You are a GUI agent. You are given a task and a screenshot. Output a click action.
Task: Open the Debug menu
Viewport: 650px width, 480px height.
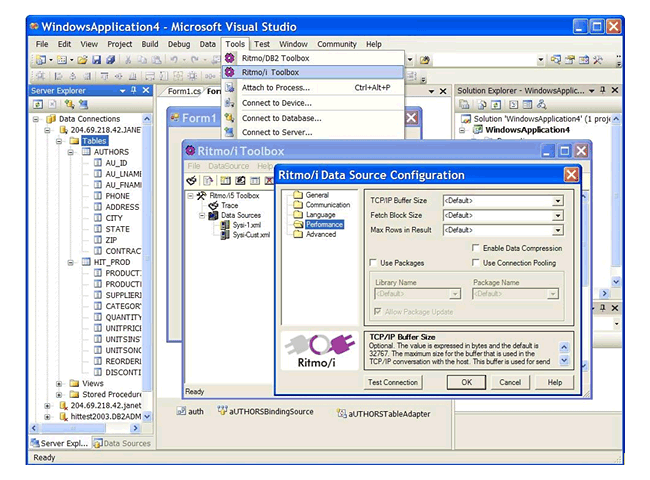tap(179, 44)
